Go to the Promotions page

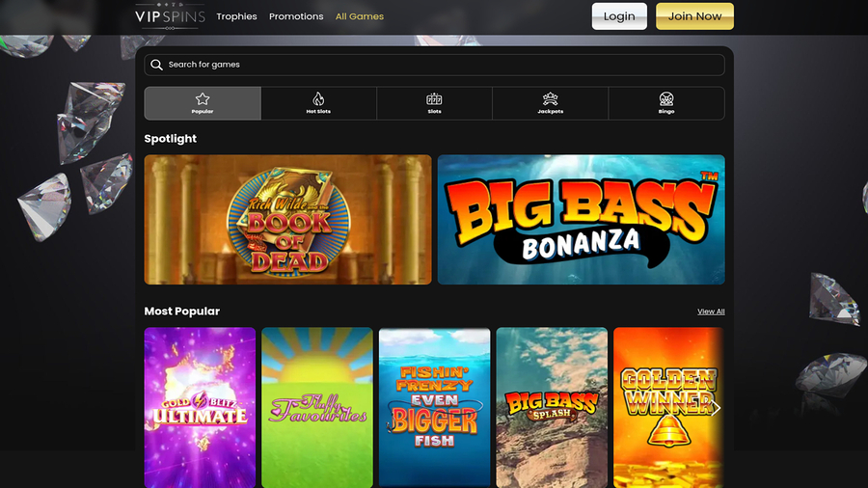coord(296,16)
